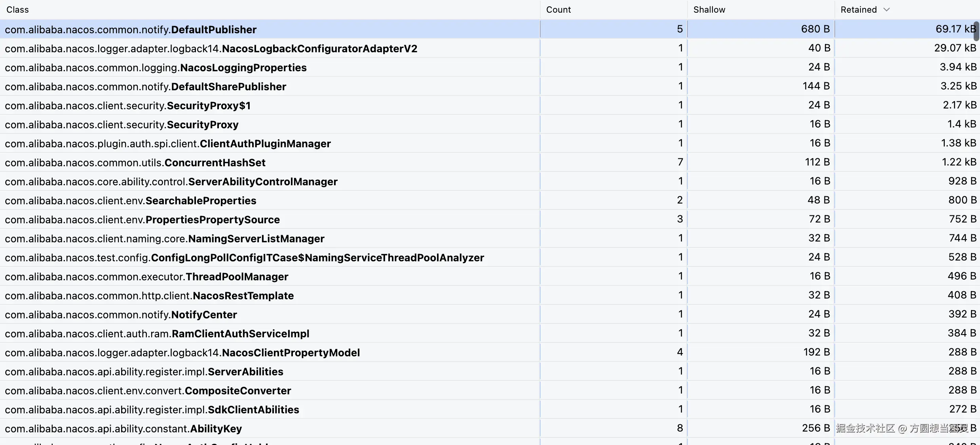
Task: Select the NacosClientPropertyModel row
Action: (x=490, y=352)
